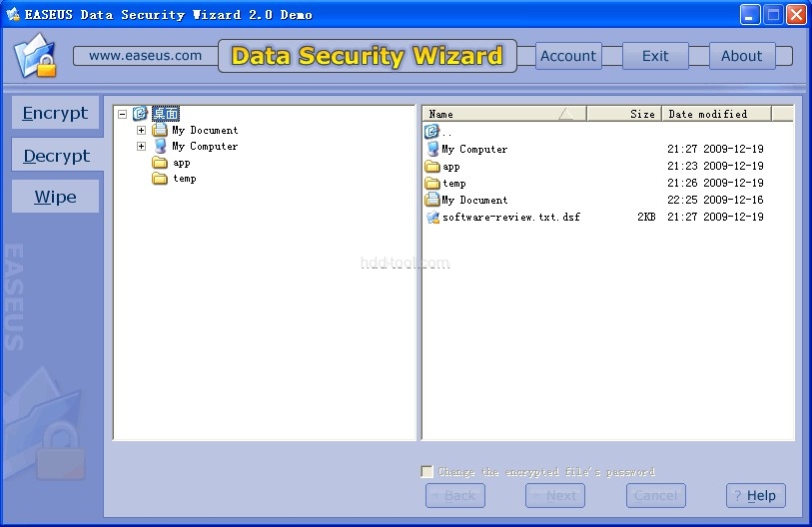Screen dimensions: 812x527
Task: Visit the www.easeus.com link
Action: (x=146, y=55)
